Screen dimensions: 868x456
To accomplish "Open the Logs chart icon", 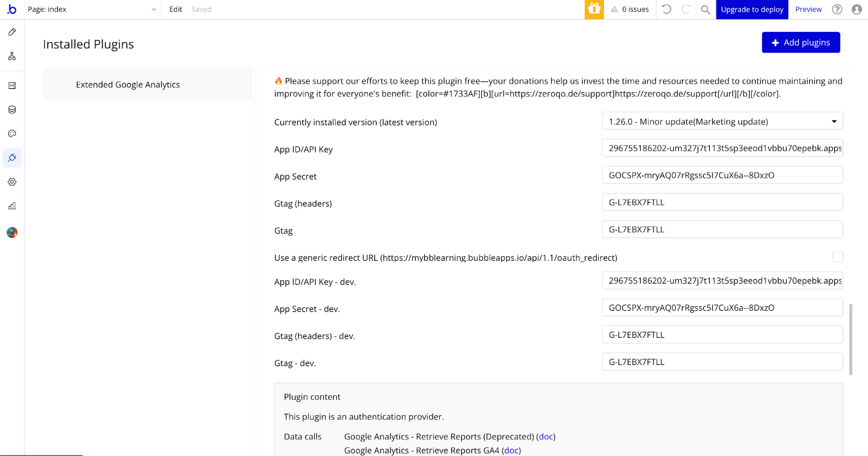I will pos(12,206).
